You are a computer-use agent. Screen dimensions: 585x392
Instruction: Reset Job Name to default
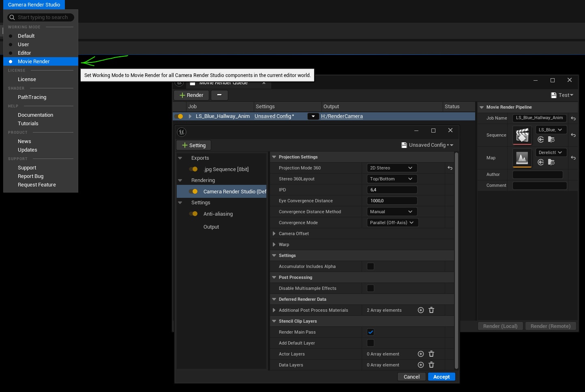573,118
